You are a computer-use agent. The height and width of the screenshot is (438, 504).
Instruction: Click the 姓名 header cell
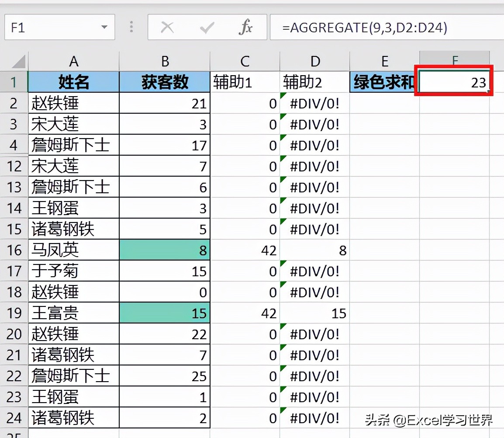click(x=74, y=82)
